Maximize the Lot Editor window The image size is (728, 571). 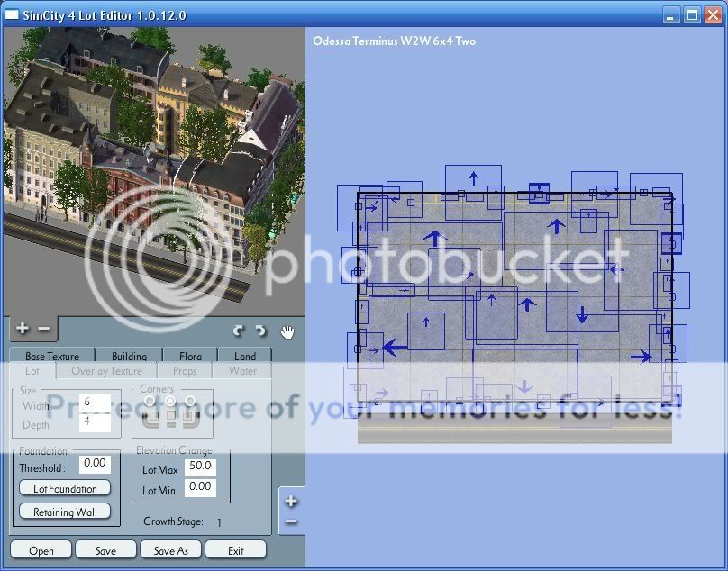691,16
